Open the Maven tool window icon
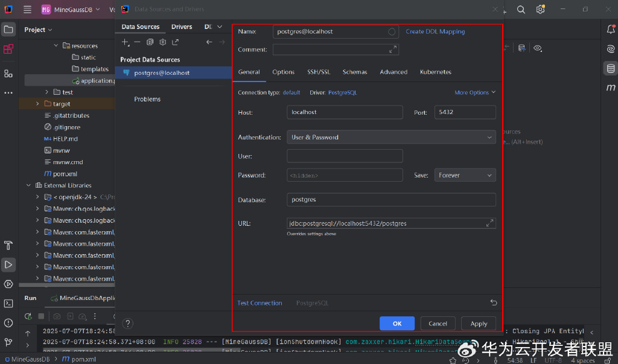Screen dimensions: 618x364 [611, 88]
